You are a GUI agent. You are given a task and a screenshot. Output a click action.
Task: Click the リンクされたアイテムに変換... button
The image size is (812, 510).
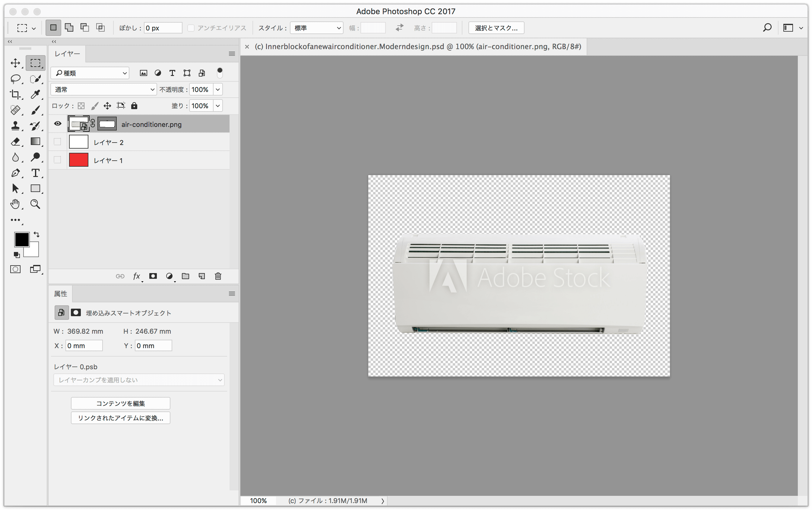[120, 418]
